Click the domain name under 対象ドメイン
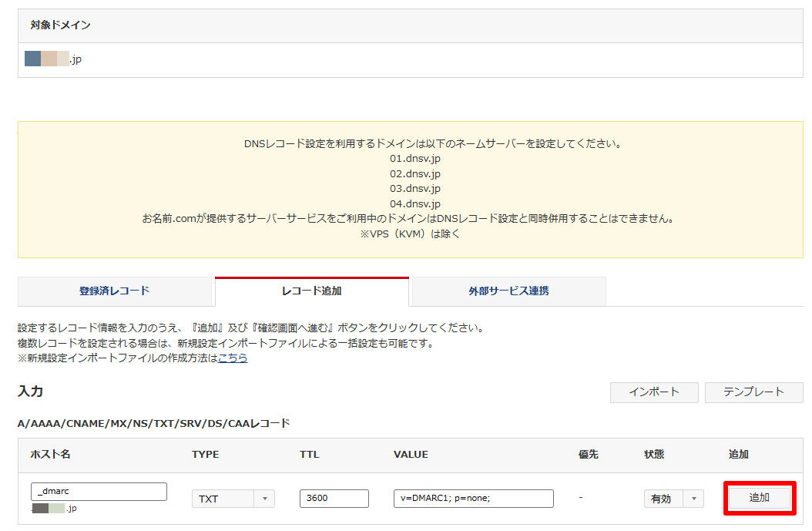 (53, 59)
